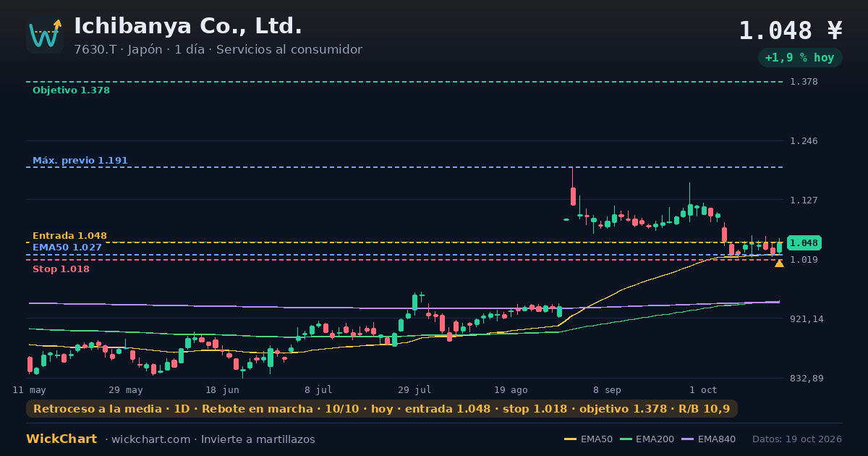868x456 pixels.
Task: Click the 'EMA50 1.027' label
Action: point(67,247)
